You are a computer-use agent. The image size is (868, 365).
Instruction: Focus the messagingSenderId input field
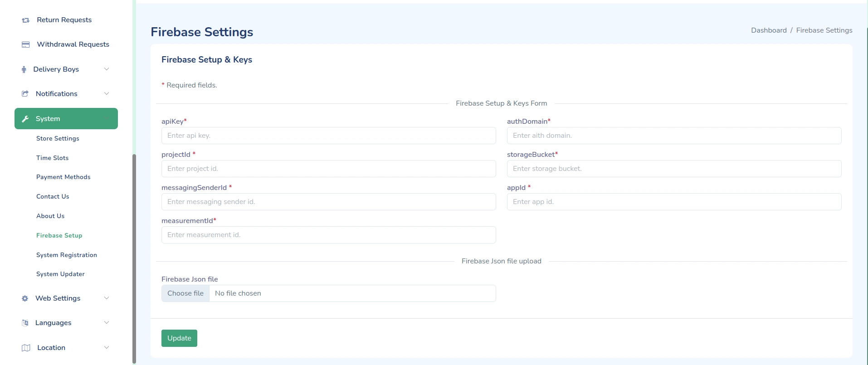coord(329,202)
